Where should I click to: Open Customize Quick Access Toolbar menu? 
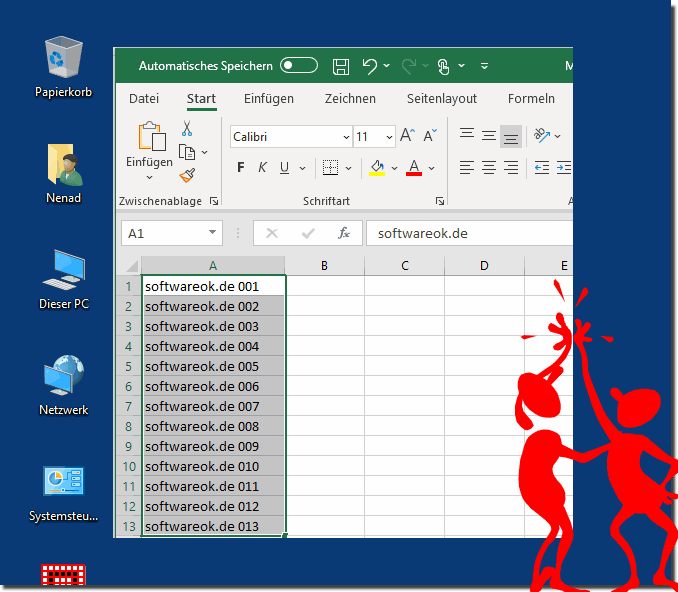(x=484, y=66)
